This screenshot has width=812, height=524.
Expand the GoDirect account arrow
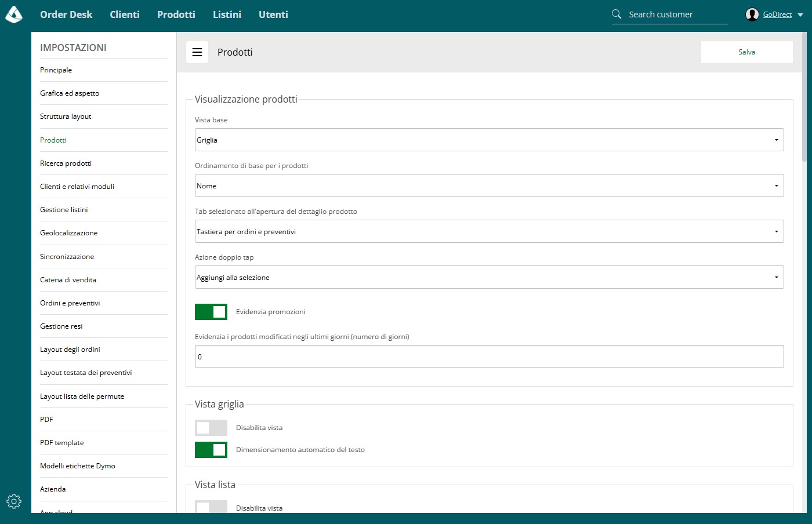point(800,14)
